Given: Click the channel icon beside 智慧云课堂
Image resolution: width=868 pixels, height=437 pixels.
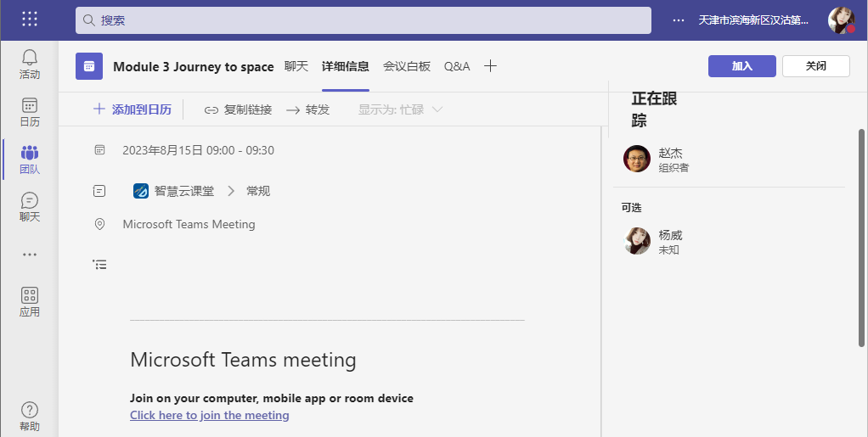Looking at the screenshot, I should click(99, 191).
